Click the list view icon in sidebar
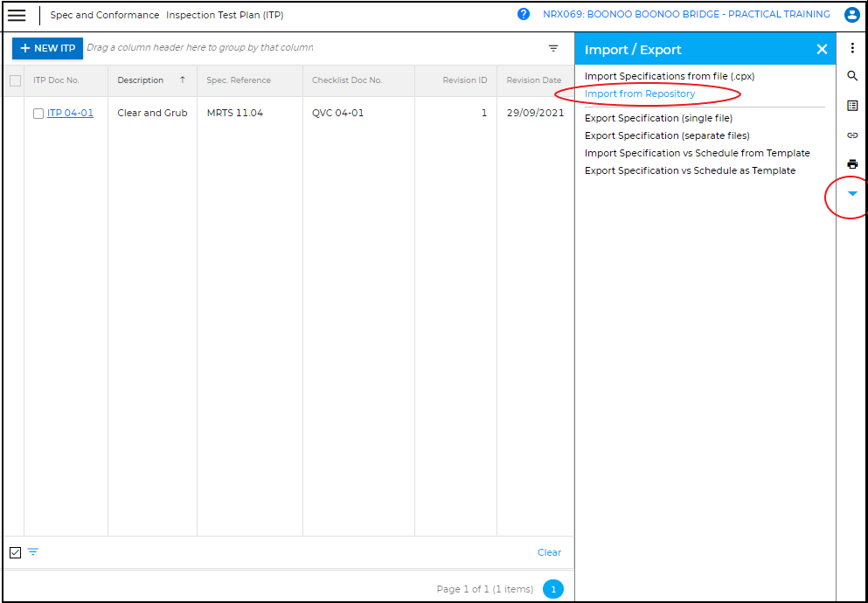The width and height of the screenshot is (868, 603). 852,106
